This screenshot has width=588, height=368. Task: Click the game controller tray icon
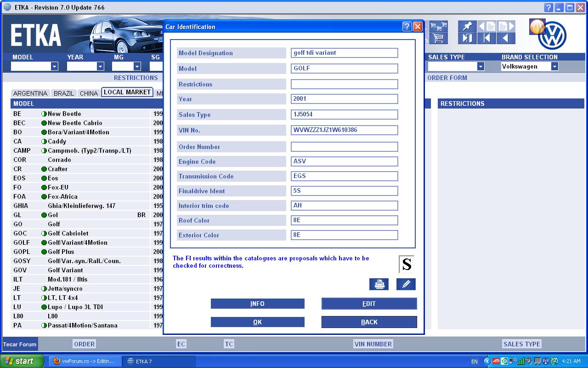point(554,361)
